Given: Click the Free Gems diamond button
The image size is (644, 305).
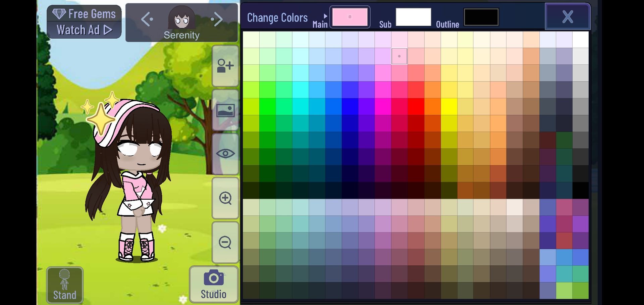Looking at the screenshot, I should (x=84, y=14).
